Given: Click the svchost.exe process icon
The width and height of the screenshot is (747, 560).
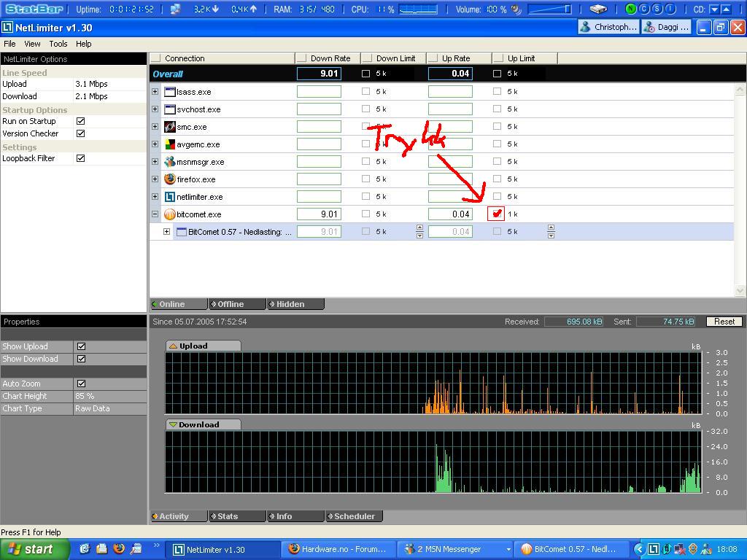Looking at the screenshot, I should click(169, 109).
